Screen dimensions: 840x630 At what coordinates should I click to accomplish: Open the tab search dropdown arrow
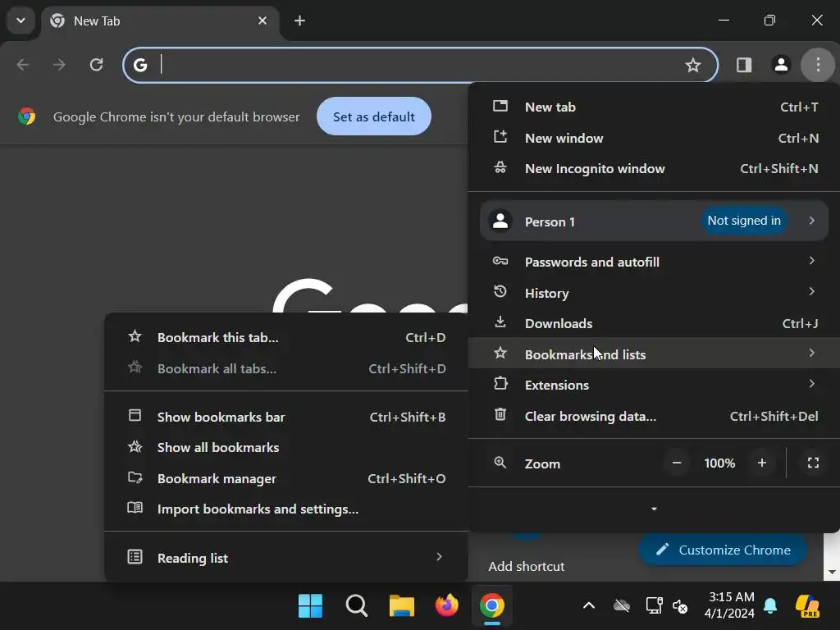click(21, 21)
